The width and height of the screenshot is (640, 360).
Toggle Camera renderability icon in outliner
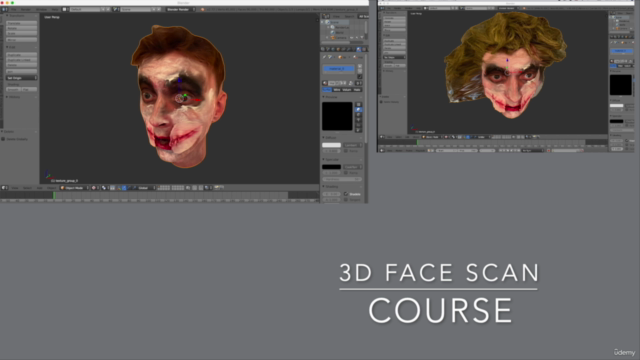pos(362,38)
